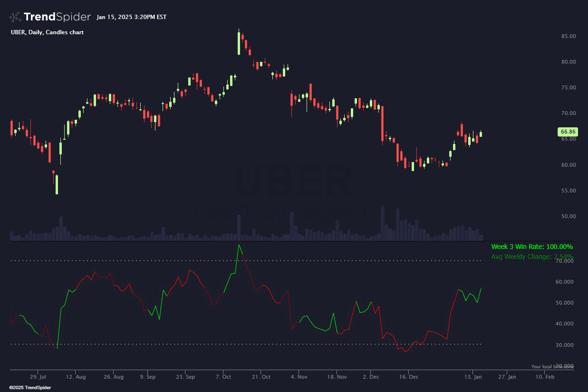
Task: Click the current price label 66.86
Action: coord(568,132)
